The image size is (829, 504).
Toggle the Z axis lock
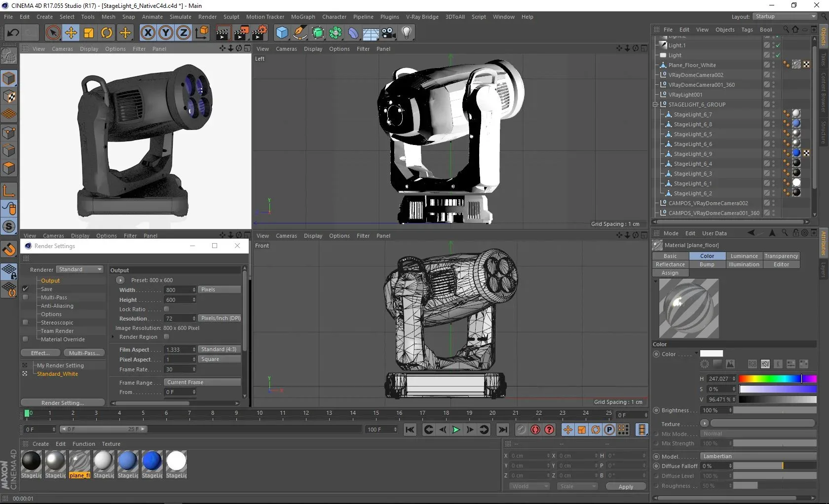point(184,33)
